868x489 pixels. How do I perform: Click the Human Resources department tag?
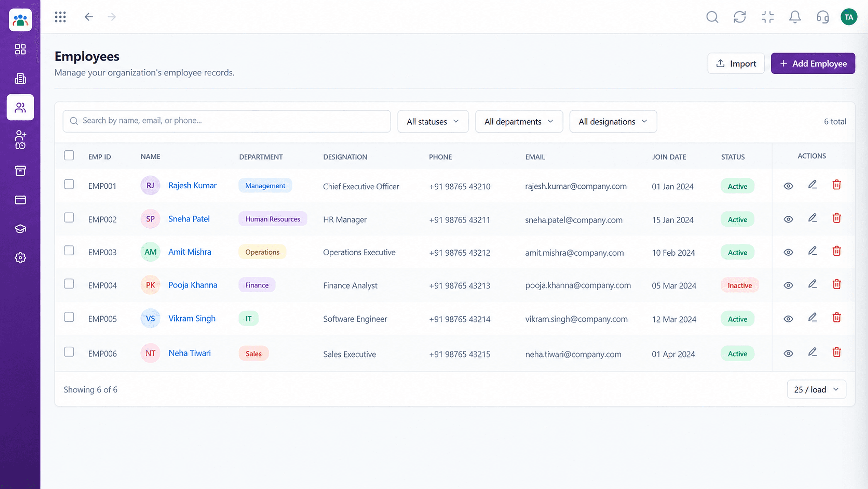click(x=273, y=219)
